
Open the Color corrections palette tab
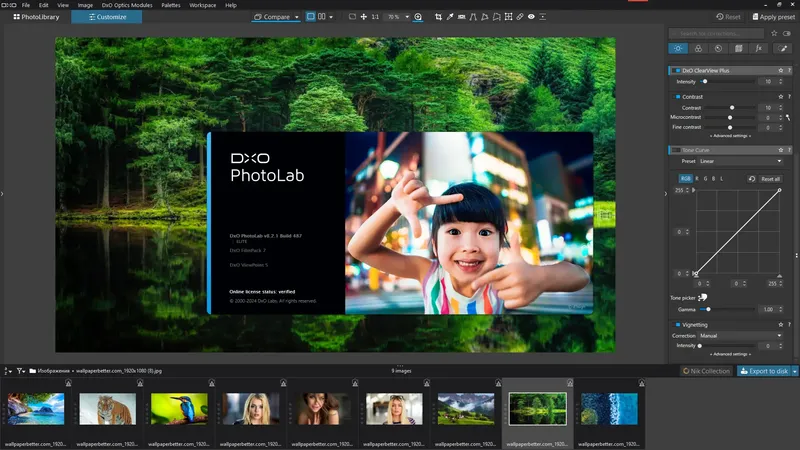697,48
